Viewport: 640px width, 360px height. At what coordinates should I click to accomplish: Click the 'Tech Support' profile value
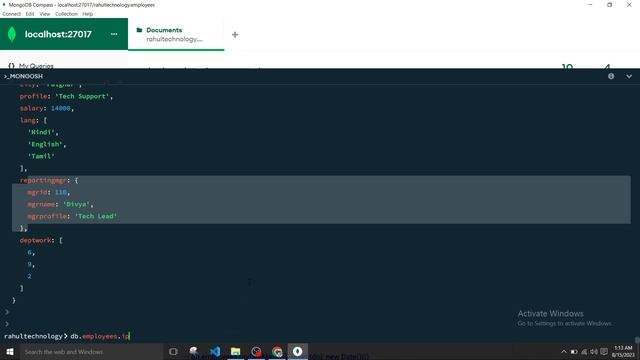[82, 96]
